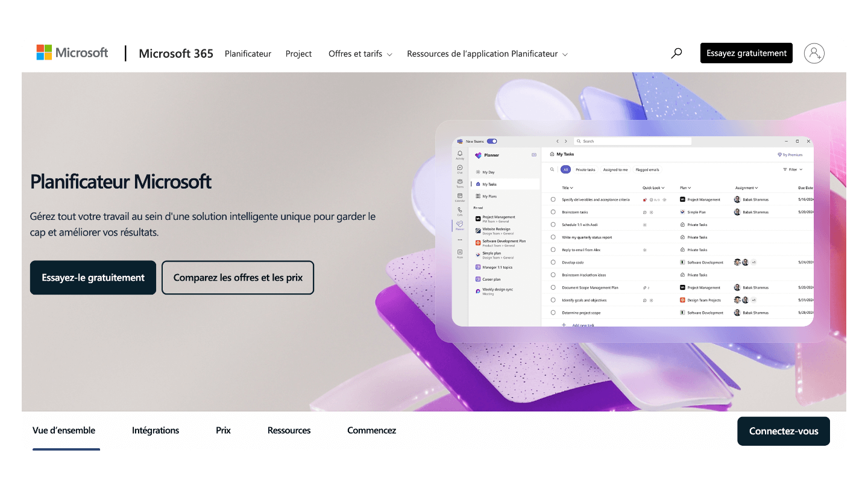
Task: Click Weekly design sync meeting icon
Action: (x=478, y=291)
